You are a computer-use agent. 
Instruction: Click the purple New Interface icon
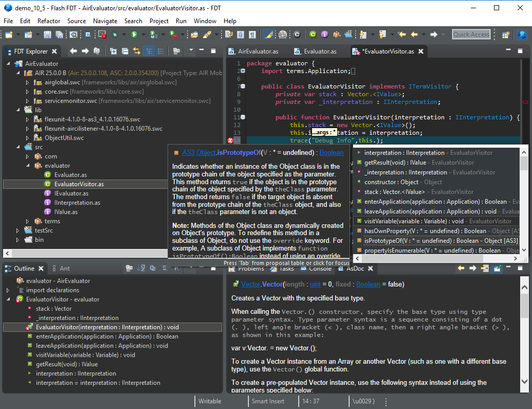(325, 34)
